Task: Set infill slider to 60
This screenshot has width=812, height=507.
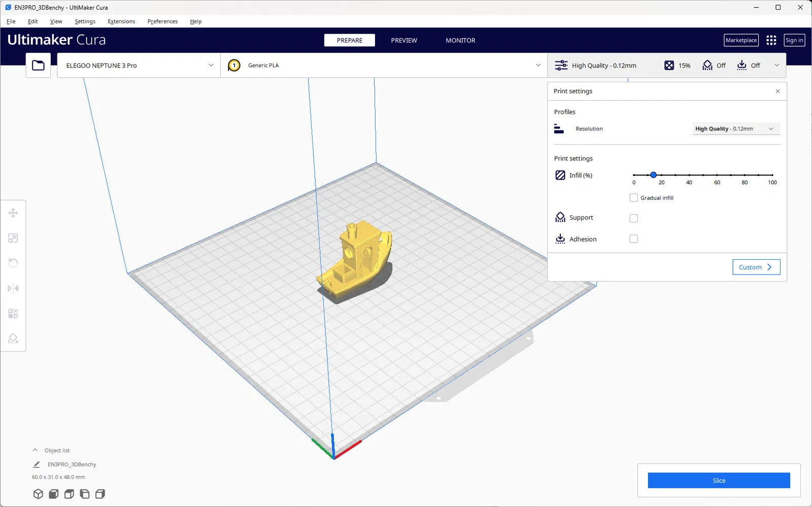Action: click(717, 175)
